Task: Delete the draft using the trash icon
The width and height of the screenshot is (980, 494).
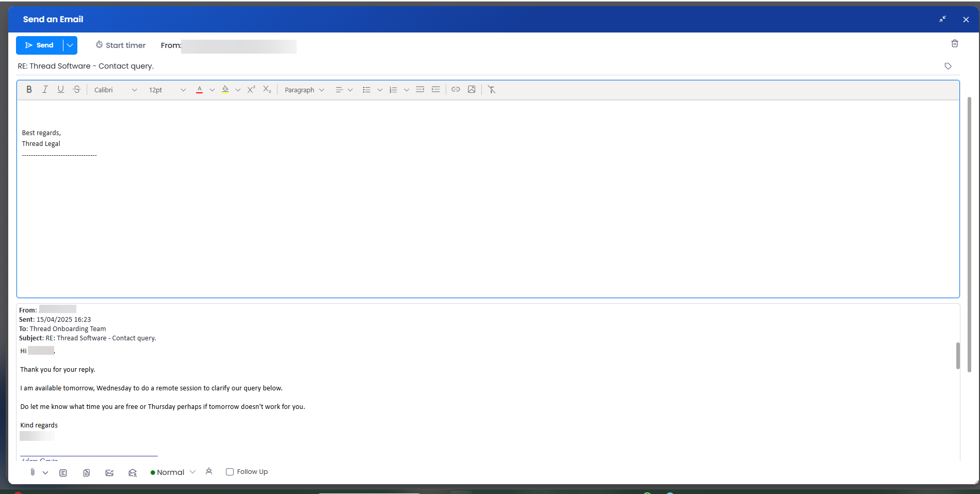Action: [x=955, y=44]
